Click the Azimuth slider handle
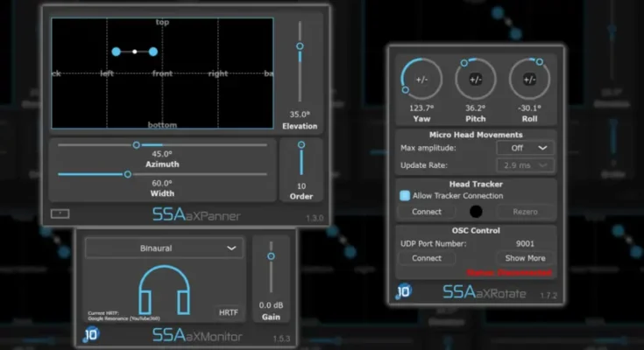Viewport: 644px width, 350px height. (x=136, y=145)
